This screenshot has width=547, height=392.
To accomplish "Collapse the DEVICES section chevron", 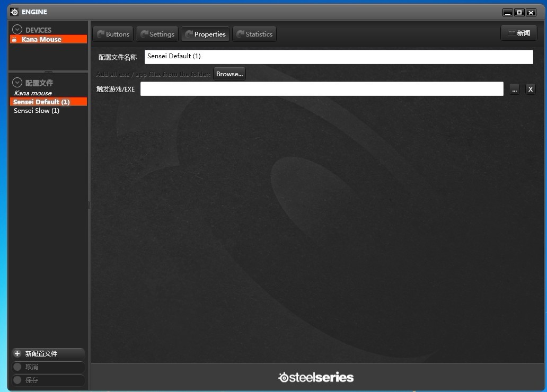I will pyautogui.click(x=17, y=29).
